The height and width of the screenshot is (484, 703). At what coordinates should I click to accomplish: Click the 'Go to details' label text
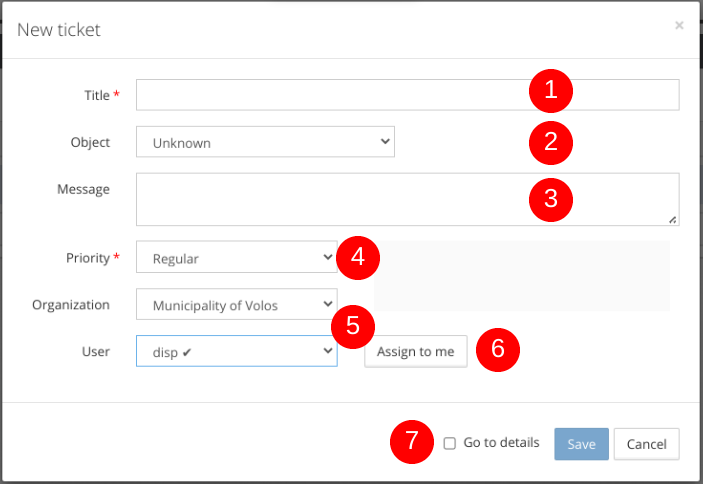pos(501,443)
